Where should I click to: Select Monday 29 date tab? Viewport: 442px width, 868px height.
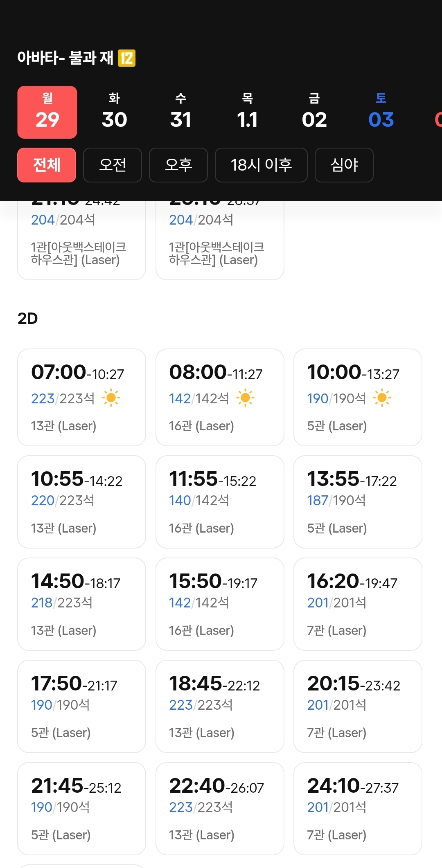[x=47, y=112]
